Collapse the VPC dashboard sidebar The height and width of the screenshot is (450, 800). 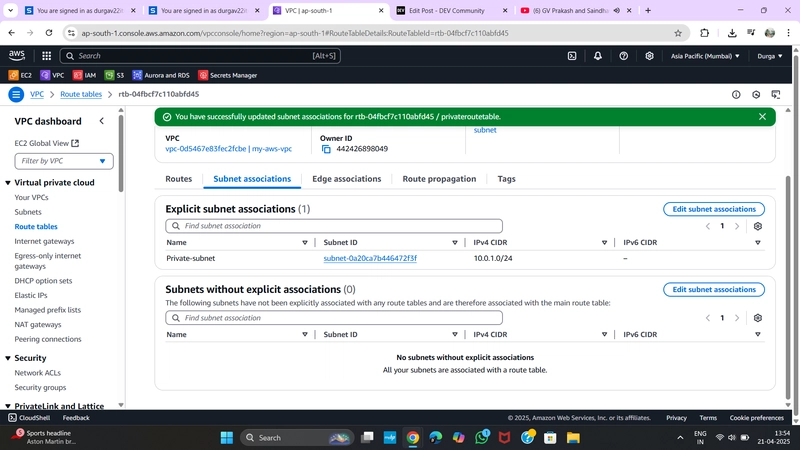coord(102,121)
